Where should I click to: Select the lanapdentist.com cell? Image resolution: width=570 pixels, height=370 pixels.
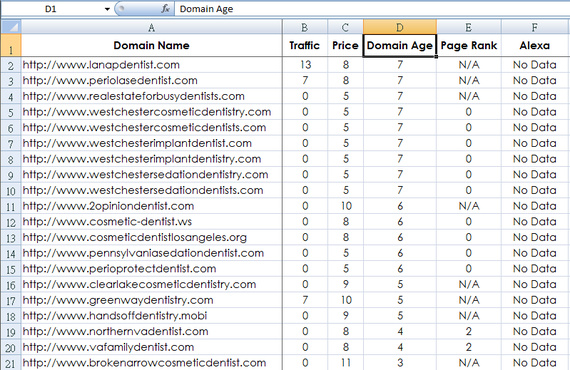152,65
